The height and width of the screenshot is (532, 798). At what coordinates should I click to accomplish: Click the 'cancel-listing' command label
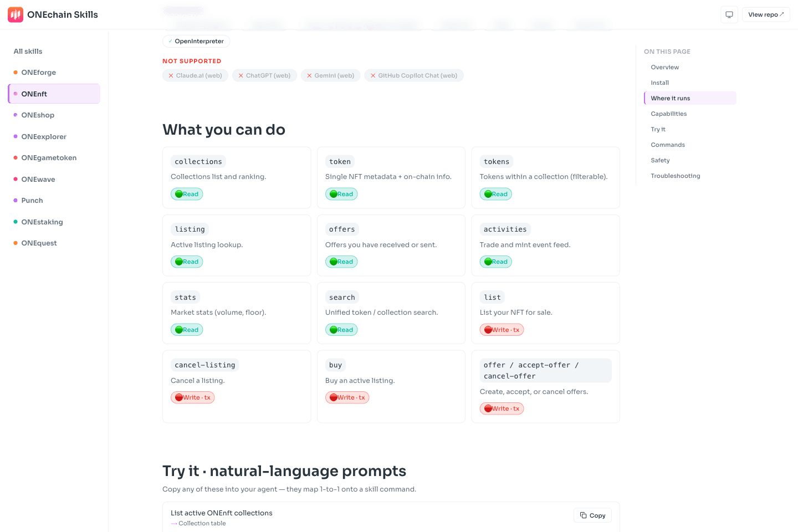click(x=205, y=365)
